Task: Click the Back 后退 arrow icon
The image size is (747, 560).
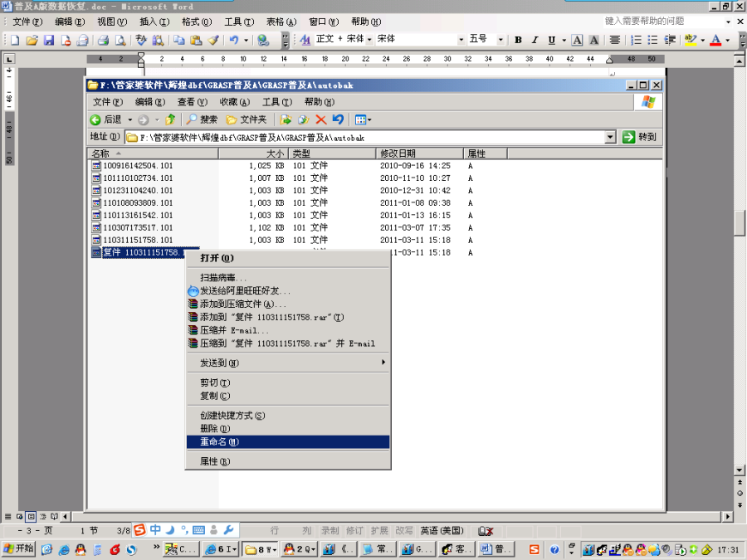Action: [96, 119]
